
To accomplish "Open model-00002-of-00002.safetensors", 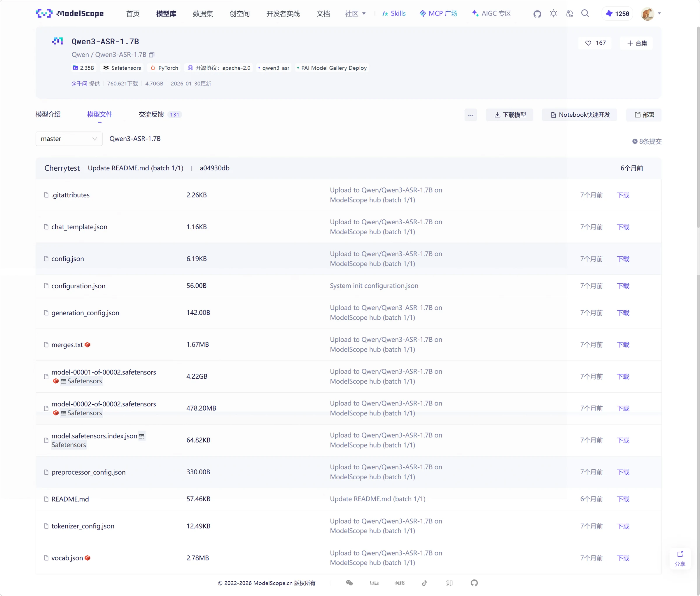I will [x=104, y=404].
